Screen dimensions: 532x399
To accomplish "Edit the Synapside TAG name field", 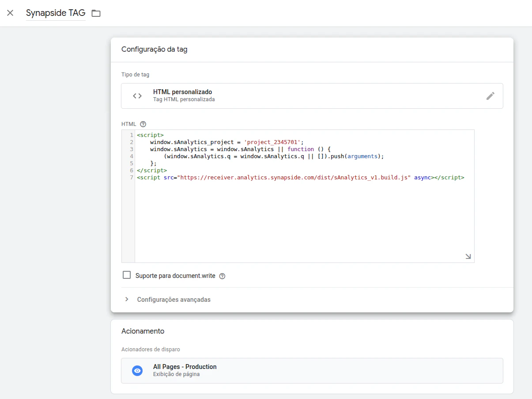I will point(56,13).
